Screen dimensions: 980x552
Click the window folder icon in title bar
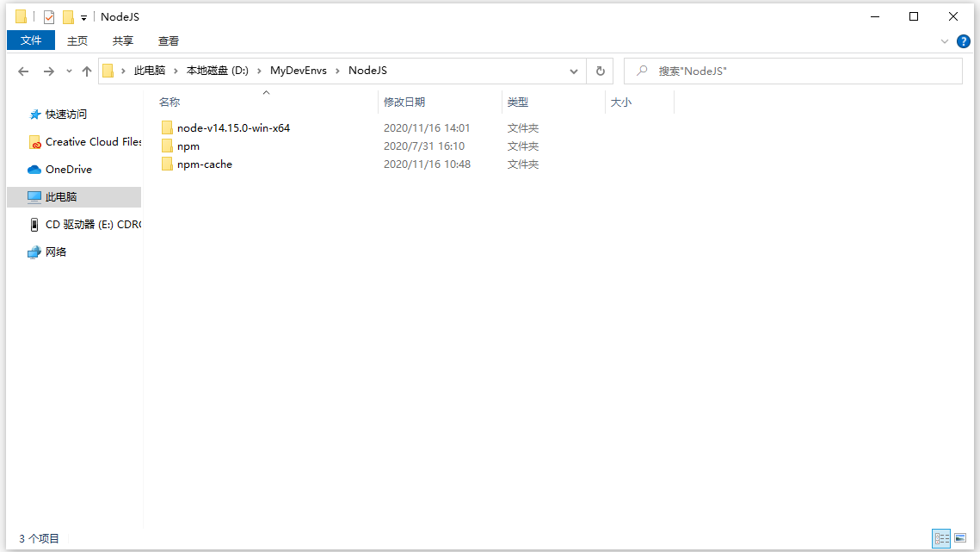[x=22, y=17]
